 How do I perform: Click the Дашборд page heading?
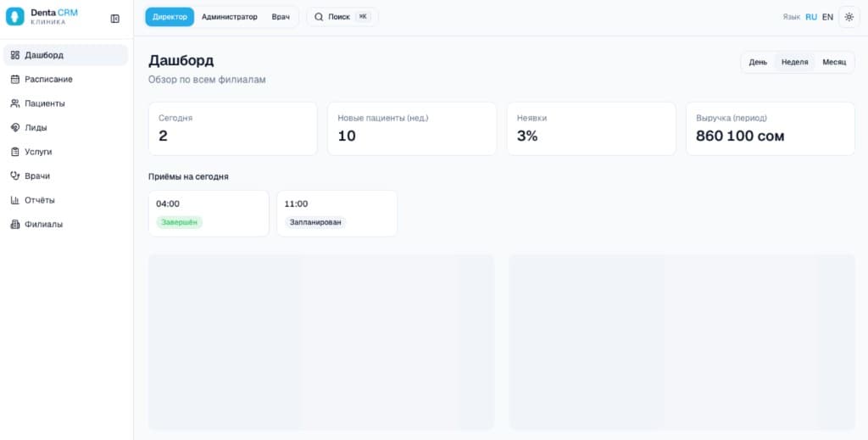point(181,61)
